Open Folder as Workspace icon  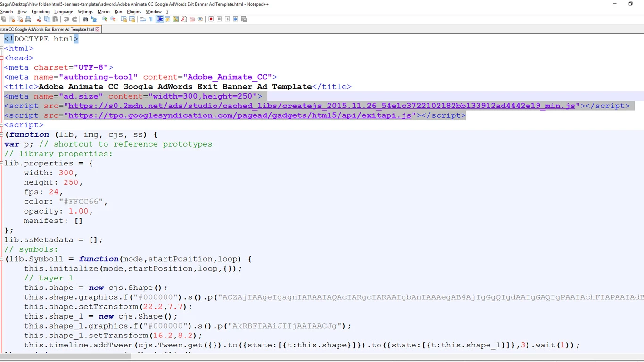192,19
